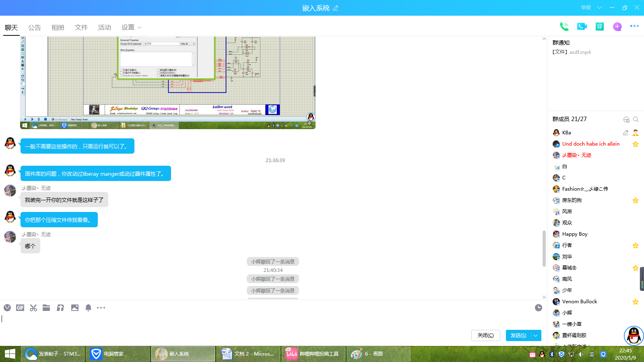Click the message bubble 哪个

pyautogui.click(x=30, y=246)
